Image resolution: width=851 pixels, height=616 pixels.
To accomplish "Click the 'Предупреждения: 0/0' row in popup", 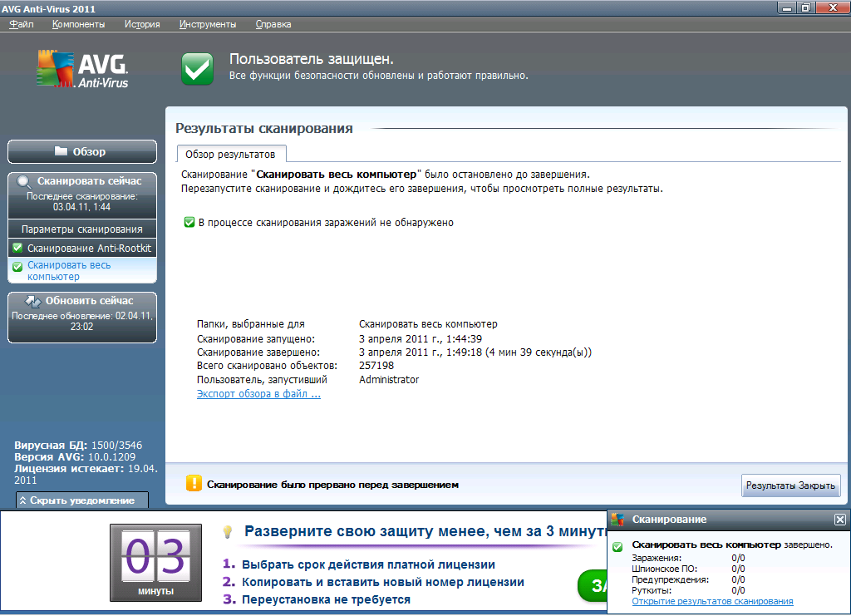I will tap(688, 579).
